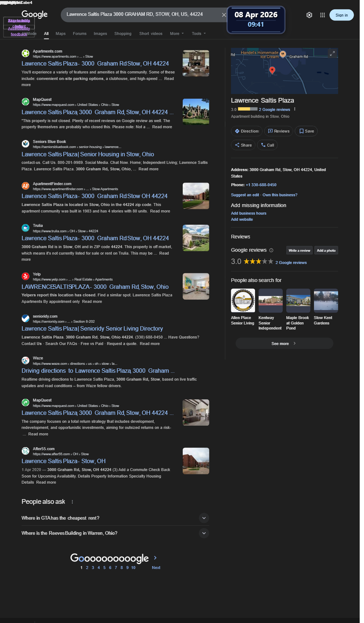The image size is (364, 623).
Task: Switch to the Short videos tab
Action: click(x=151, y=33)
